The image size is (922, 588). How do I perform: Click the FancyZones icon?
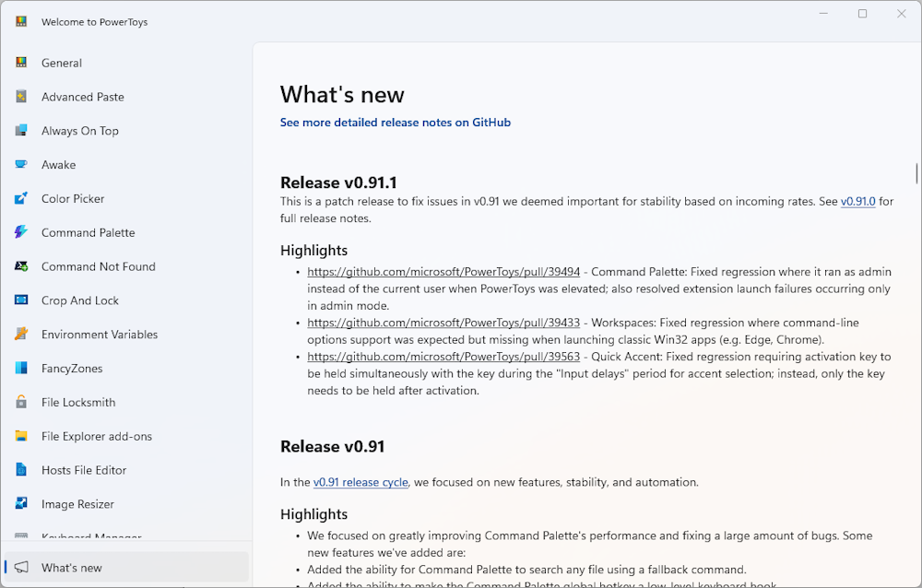pos(21,368)
